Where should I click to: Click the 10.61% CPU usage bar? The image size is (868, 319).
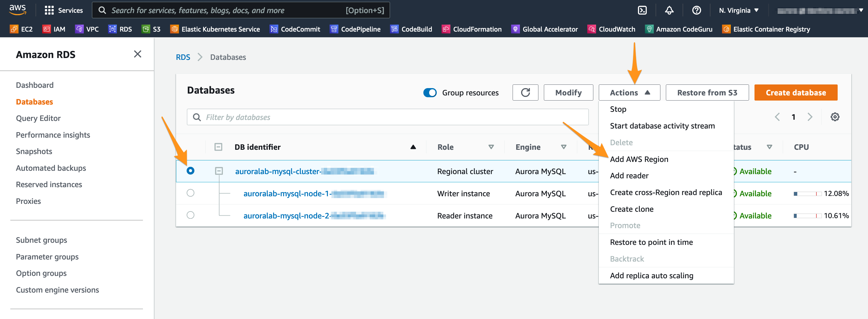(x=807, y=215)
